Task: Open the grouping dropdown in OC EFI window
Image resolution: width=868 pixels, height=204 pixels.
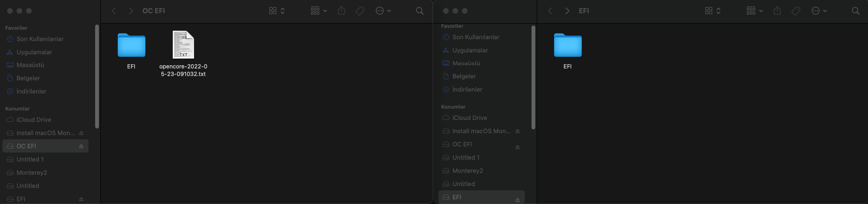Action: (319, 11)
